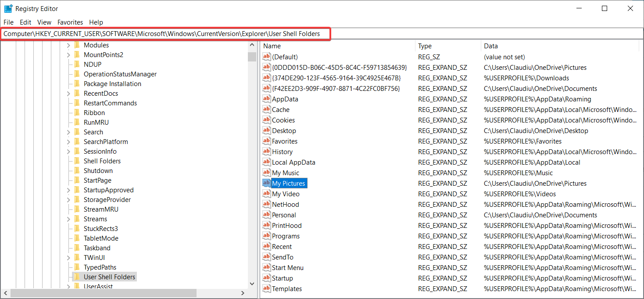Click the string icon beside My Music value
This screenshot has width=644, height=299.
point(266,173)
